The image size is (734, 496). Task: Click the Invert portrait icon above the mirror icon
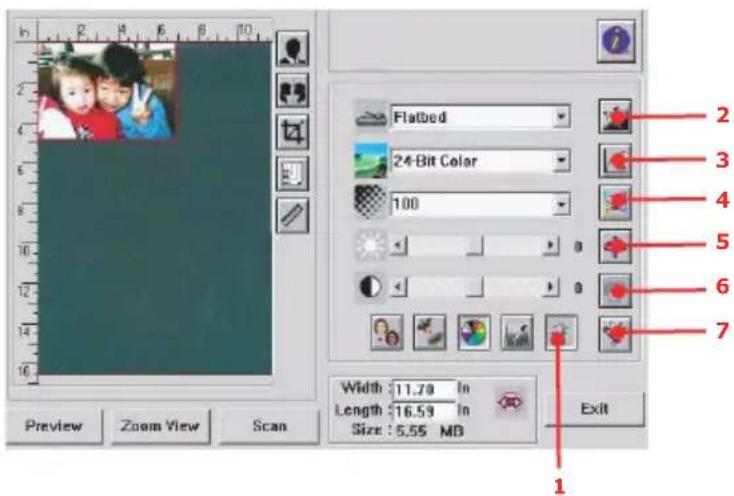pyautogui.click(x=293, y=49)
